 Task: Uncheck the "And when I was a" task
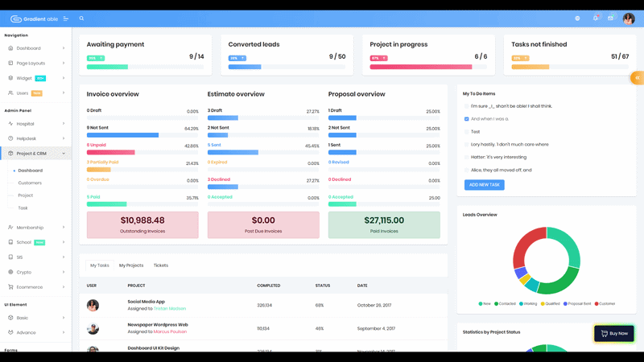[x=467, y=119]
